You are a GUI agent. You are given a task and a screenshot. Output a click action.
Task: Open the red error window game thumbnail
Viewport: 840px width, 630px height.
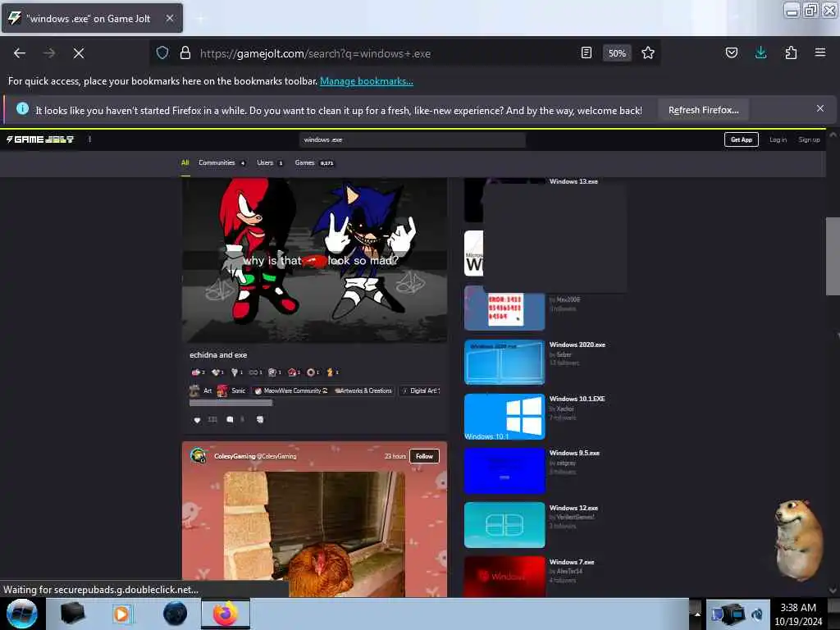click(504, 308)
